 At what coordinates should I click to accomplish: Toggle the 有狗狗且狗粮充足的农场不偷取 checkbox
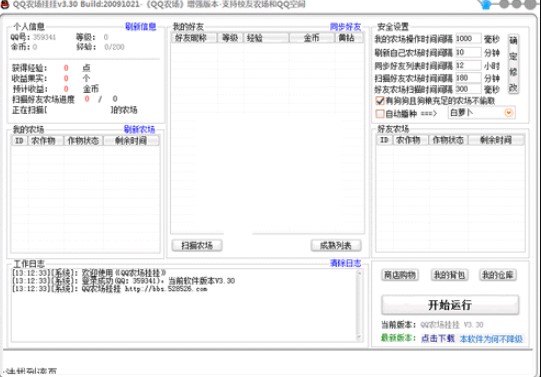tap(380, 101)
